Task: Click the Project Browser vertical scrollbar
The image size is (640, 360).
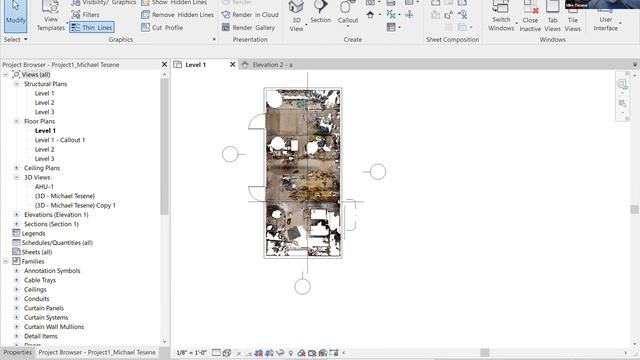Action: click(x=164, y=147)
